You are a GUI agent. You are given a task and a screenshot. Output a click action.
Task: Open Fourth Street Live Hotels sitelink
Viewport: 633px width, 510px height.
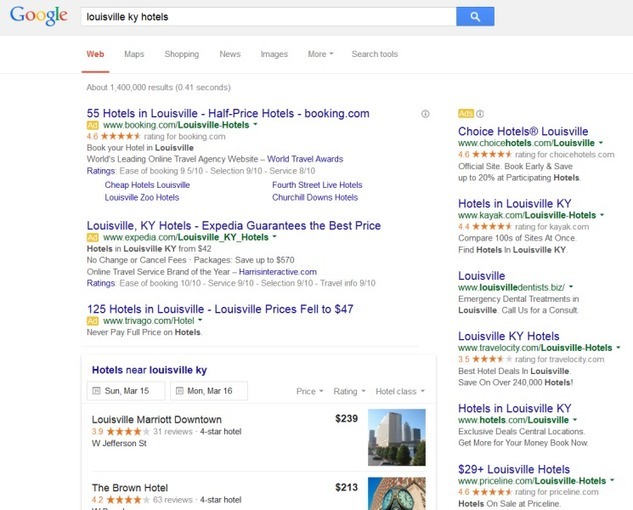click(317, 185)
